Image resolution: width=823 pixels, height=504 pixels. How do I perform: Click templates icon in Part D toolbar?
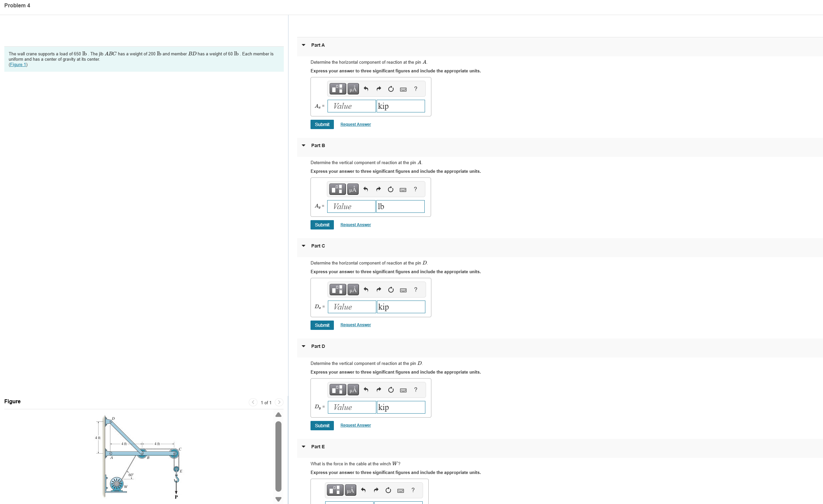[x=338, y=390]
